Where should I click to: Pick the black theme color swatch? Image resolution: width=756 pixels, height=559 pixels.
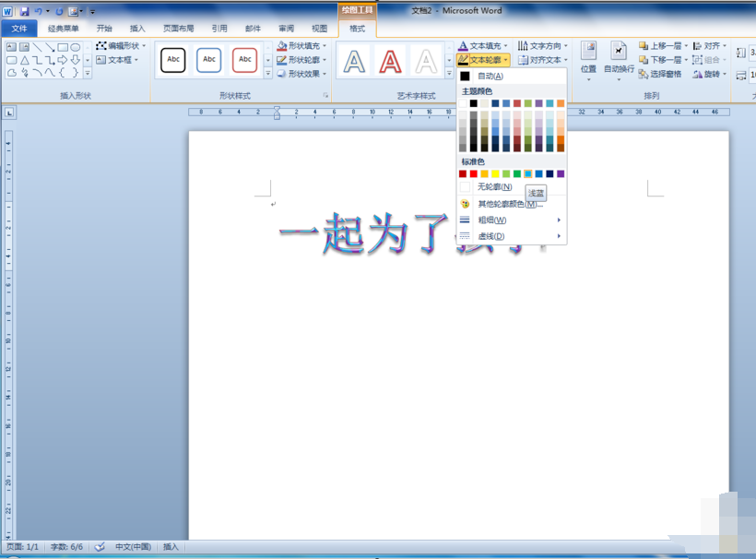pyautogui.click(x=474, y=103)
